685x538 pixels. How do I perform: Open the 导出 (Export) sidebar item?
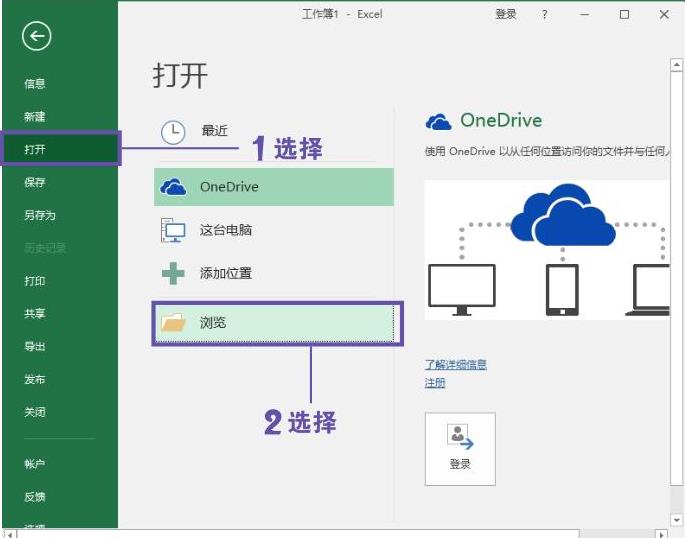[x=35, y=346]
